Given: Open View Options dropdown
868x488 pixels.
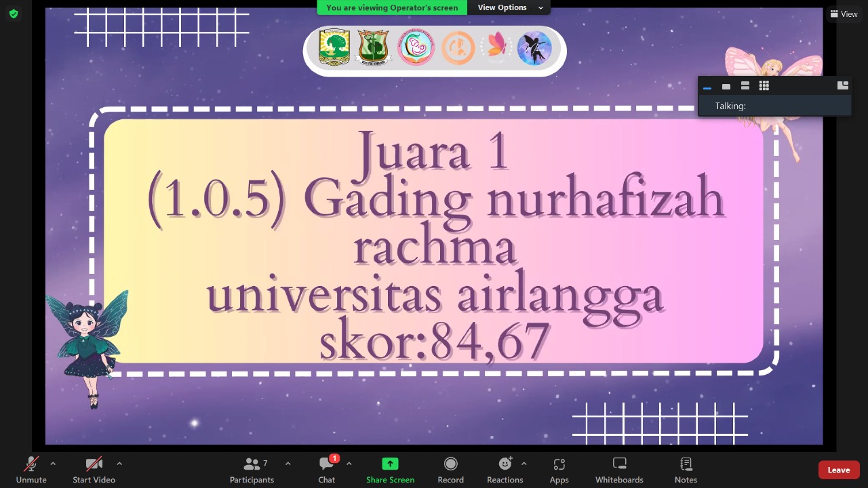Looking at the screenshot, I should tap(510, 7).
